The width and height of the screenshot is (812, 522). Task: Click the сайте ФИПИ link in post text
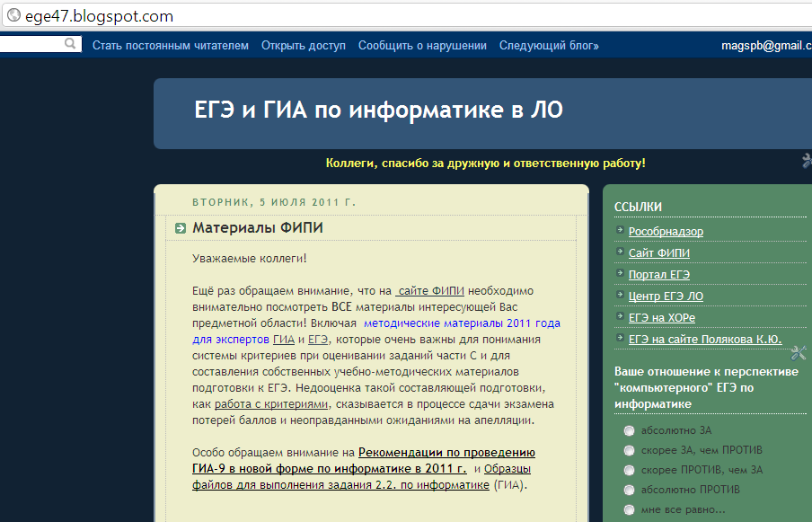[x=430, y=291]
